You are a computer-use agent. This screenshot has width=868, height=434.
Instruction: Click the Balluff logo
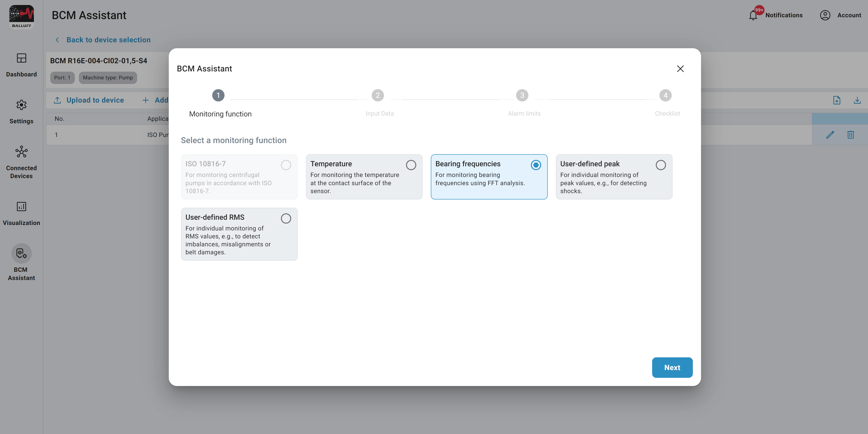coord(21,17)
